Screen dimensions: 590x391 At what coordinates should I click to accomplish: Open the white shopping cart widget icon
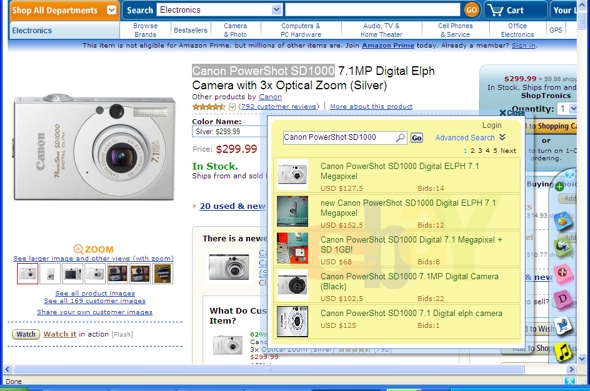563,326
